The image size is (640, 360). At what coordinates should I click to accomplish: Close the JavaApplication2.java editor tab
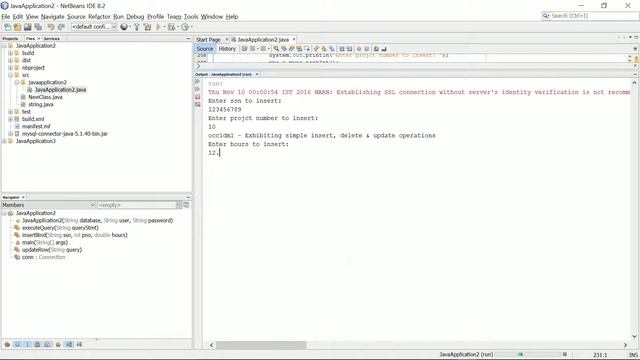click(294, 40)
